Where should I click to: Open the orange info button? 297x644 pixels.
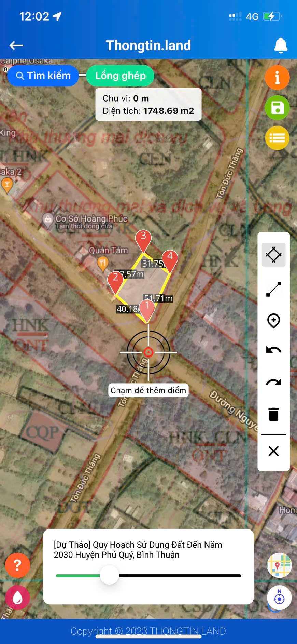277,78
